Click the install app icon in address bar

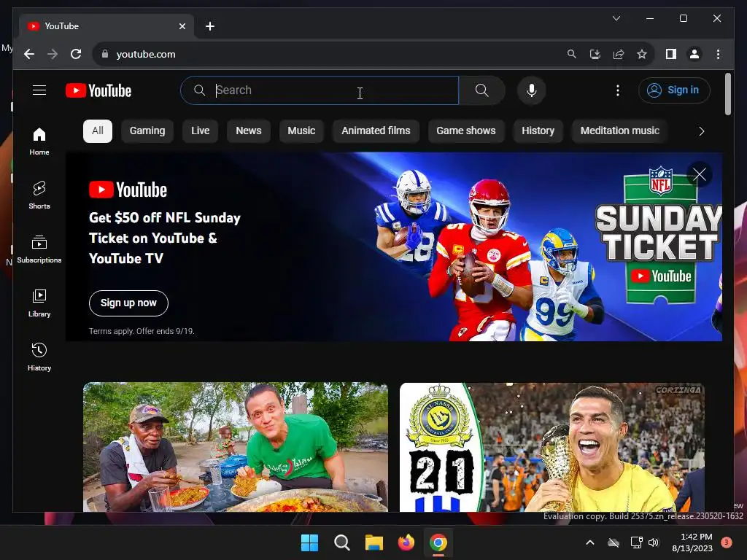point(595,54)
